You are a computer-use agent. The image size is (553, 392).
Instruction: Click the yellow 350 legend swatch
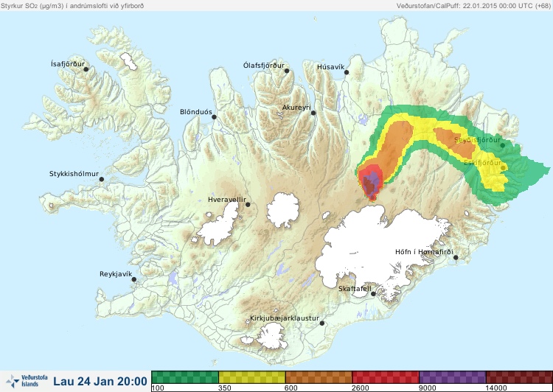pyautogui.click(x=252, y=377)
